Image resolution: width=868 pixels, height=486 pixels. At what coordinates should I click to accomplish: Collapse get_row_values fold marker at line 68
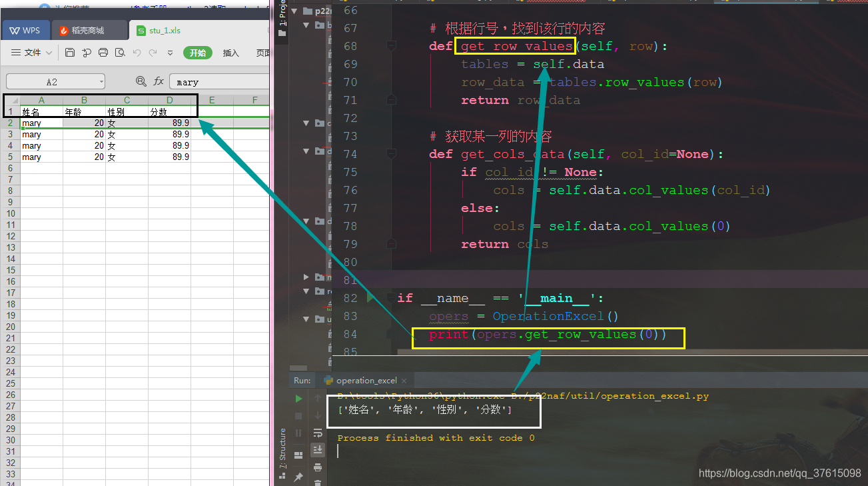click(x=392, y=46)
